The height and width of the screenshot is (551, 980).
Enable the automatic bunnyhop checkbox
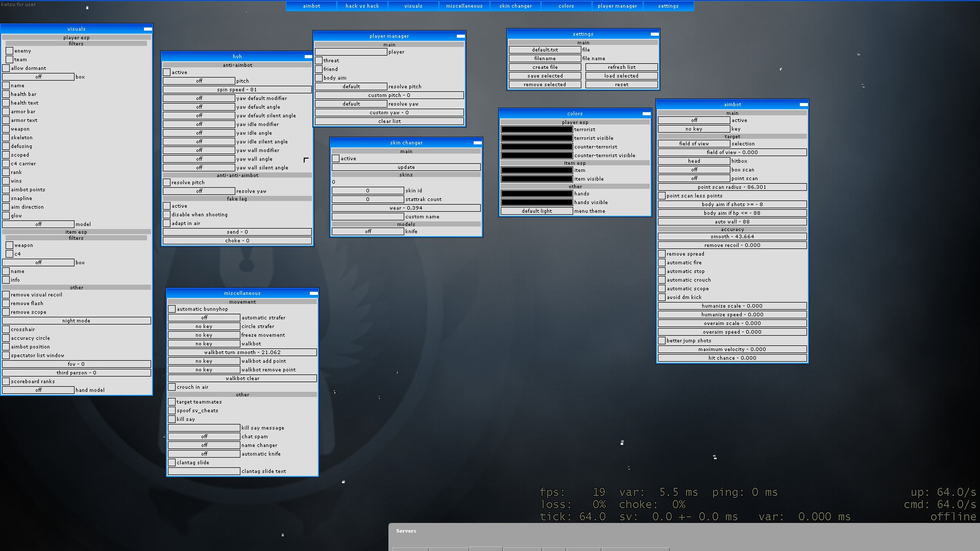172,309
